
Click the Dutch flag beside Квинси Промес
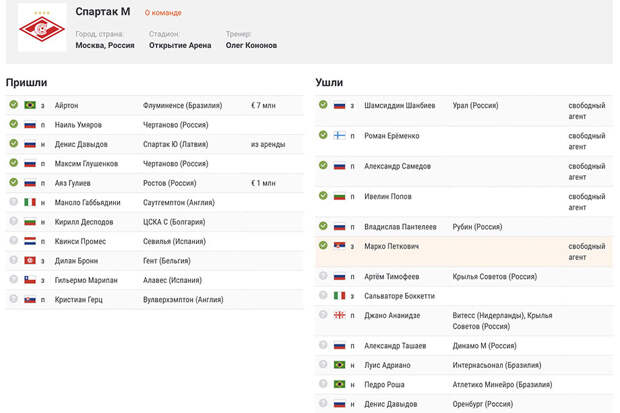tap(30, 241)
